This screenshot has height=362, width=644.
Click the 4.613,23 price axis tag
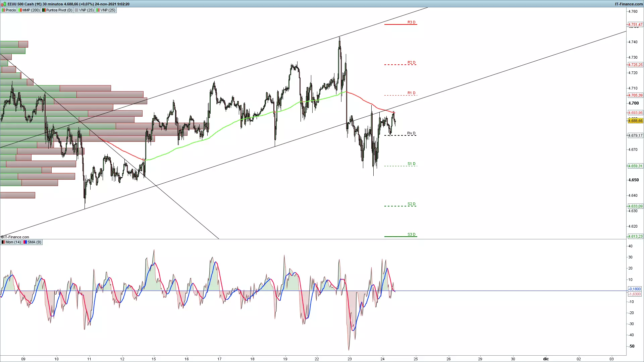coord(635,236)
